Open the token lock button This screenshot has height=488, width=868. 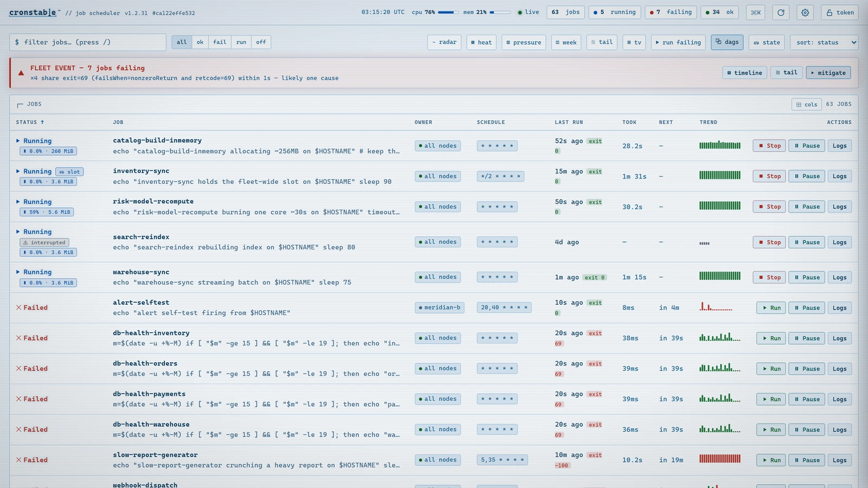[840, 12]
